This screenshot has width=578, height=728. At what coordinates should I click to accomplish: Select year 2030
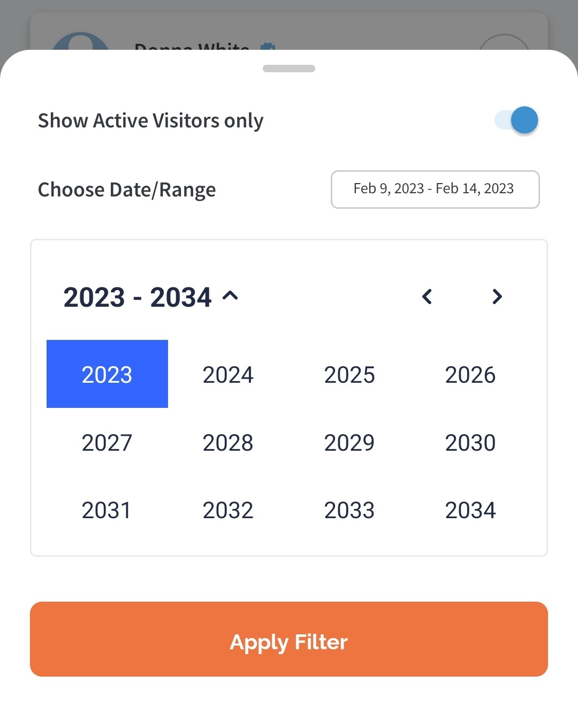470,443
